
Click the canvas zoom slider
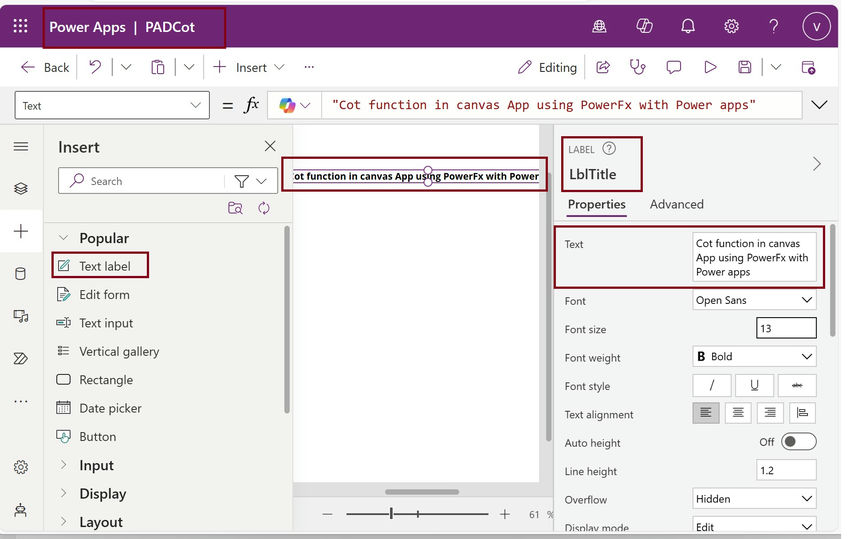pyautogui.click(x=417, y=513)
